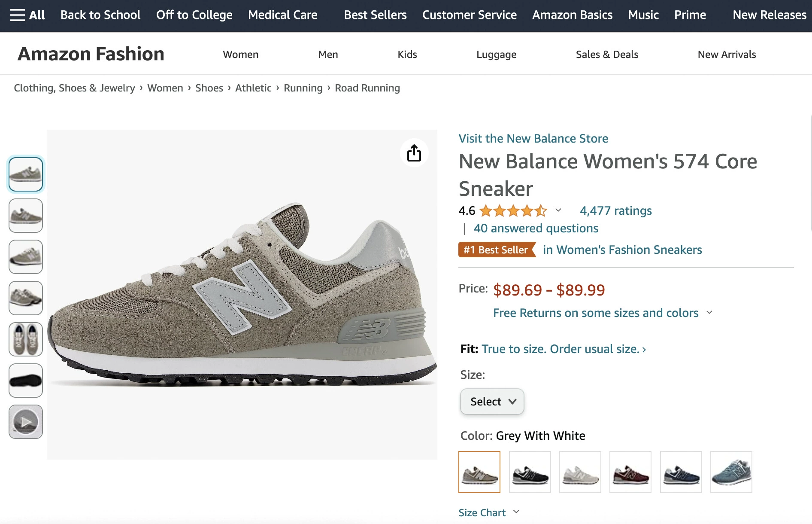This screenshot has width=812, height=524.
Task: Expand the Size Chart section
Action: [488, 512]
